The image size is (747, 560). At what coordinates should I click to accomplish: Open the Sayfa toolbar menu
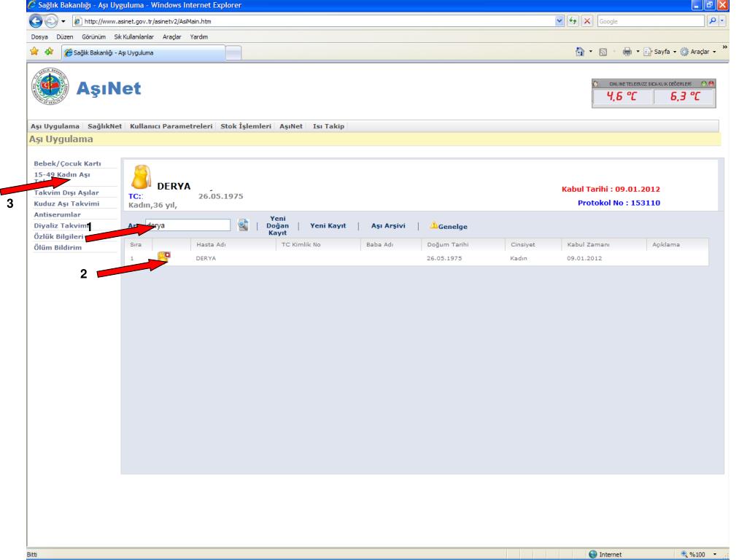pyautogui.click(x=659, y=52)
